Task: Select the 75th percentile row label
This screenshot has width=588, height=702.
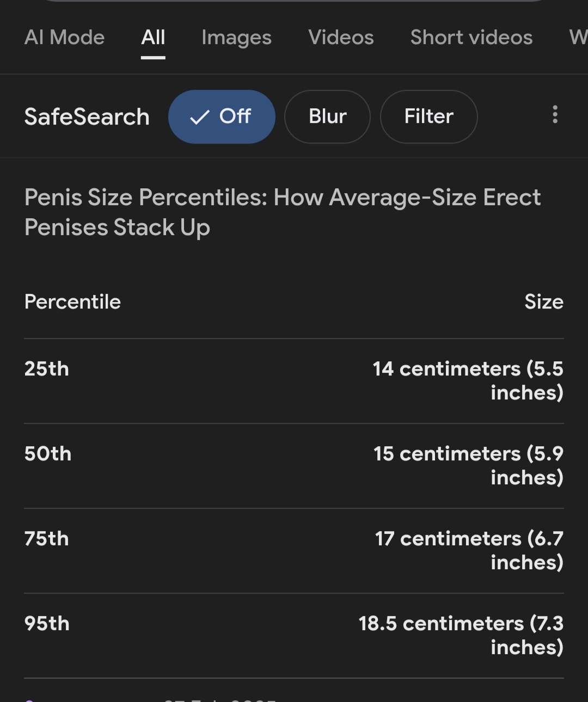Action: [47, 539]
